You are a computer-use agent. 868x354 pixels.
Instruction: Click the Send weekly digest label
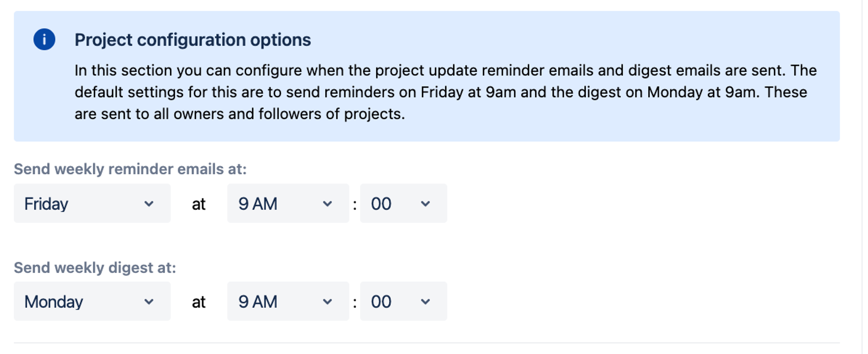click(x=95, y=267)
